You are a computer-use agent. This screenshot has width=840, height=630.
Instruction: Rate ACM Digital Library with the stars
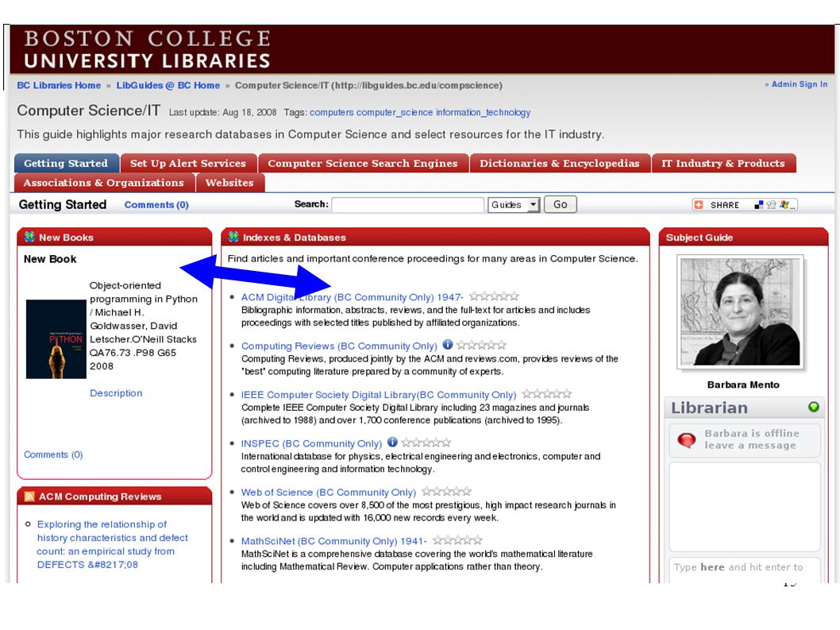coord(494,296)
